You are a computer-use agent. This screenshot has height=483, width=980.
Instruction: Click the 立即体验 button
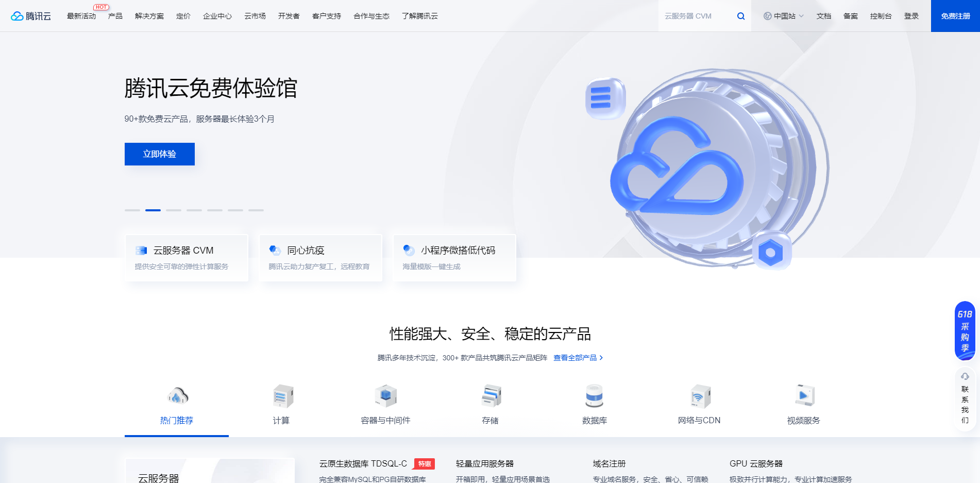160,154
